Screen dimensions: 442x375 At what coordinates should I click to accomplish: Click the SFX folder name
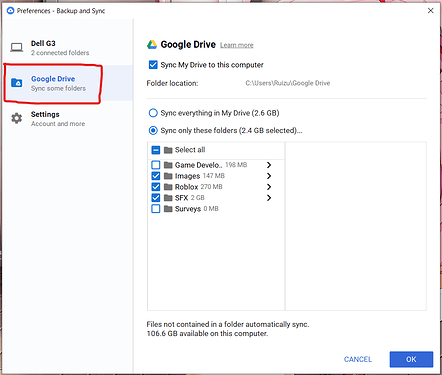pos(182,198)
